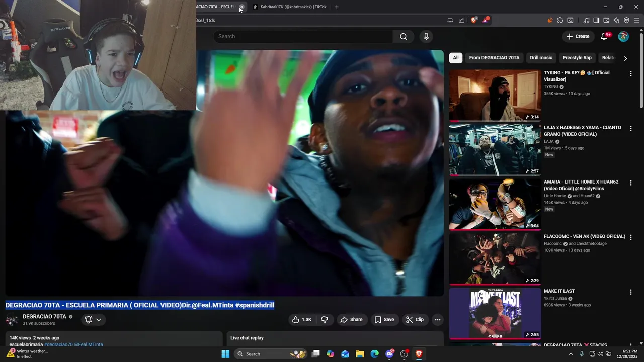Viewport: 644px width, 362px height.
Task: Close the current YouTube browser tab
Action: click(242, 7)
